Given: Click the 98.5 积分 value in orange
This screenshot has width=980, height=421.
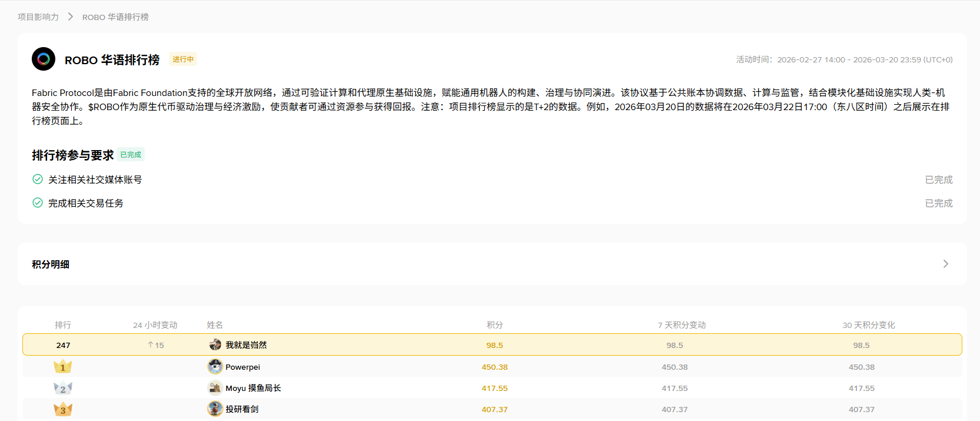Looking at the screenshot, I should point(495,346).
